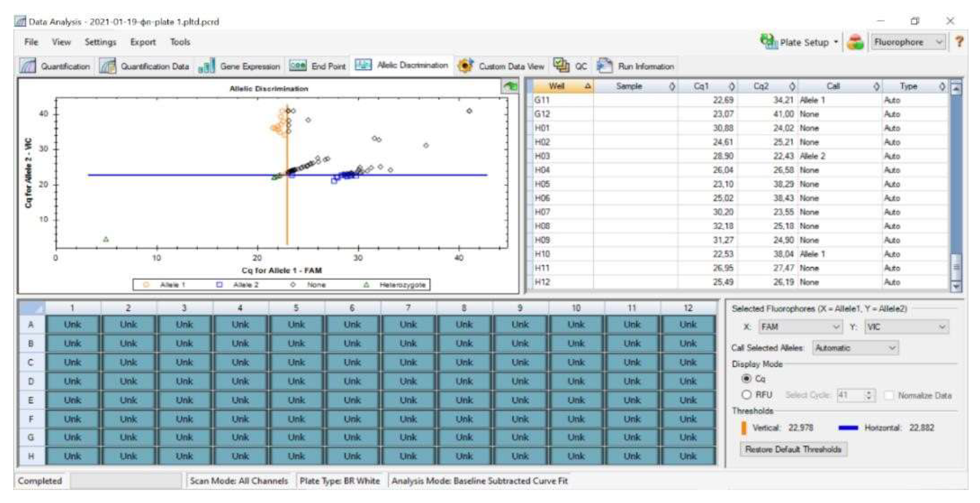Enable the Normalize Data checkbox
Image resolution: width=980 pixels, height=503 pixels.
889,395
